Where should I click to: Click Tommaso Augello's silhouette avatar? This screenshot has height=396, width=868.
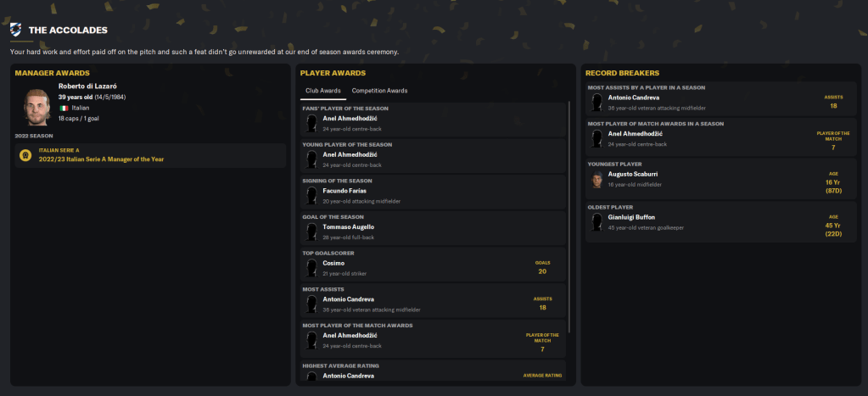[x=311, y=231]
